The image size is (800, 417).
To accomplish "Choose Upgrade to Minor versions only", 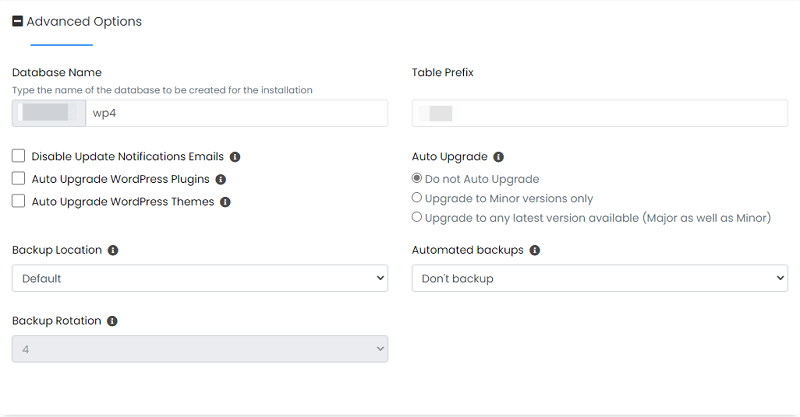I will click(x=417, y=198).
